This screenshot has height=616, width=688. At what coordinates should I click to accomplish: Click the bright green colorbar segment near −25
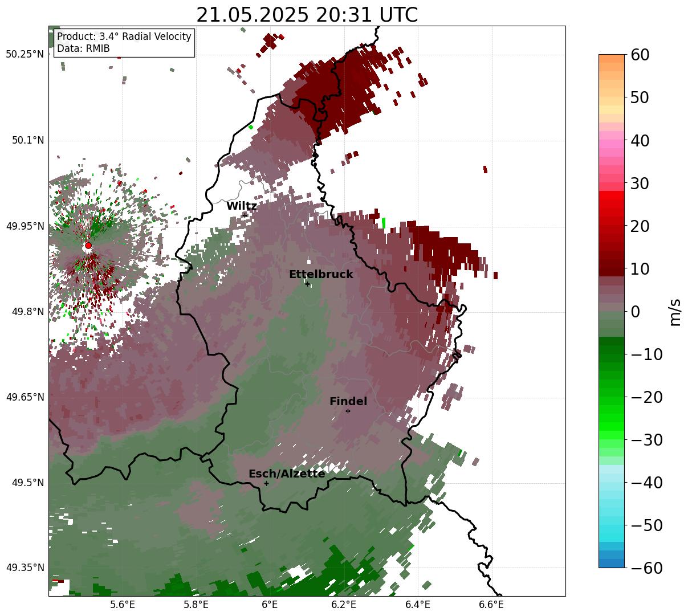click(x=612, y=419)
